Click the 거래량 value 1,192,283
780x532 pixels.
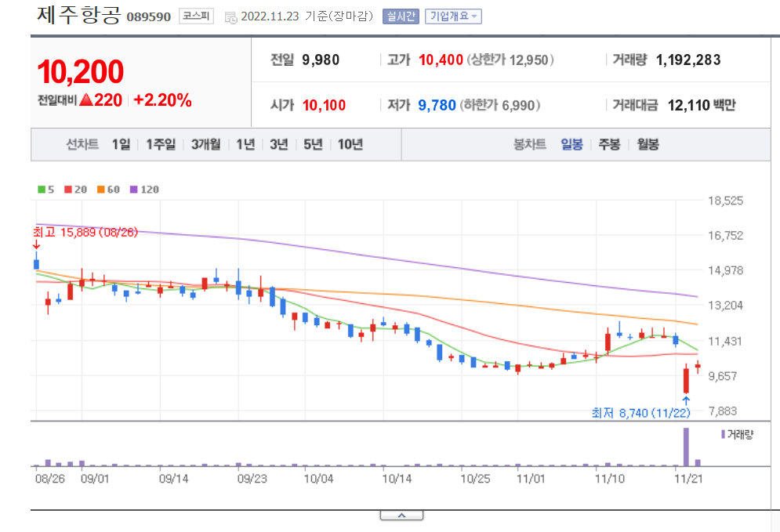pos(688,60)
